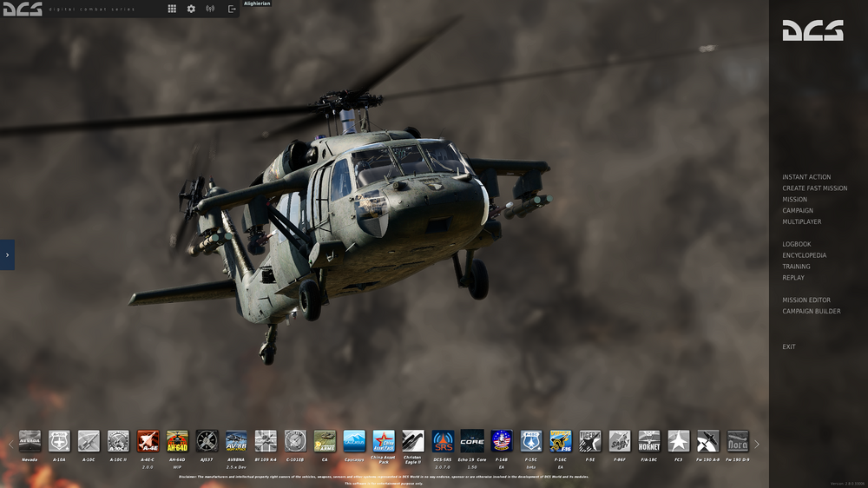Image resolution: width=868 pixels, height=488 pixels.
Task: Launch the Mission Editor
Action: tap(806, 300)
